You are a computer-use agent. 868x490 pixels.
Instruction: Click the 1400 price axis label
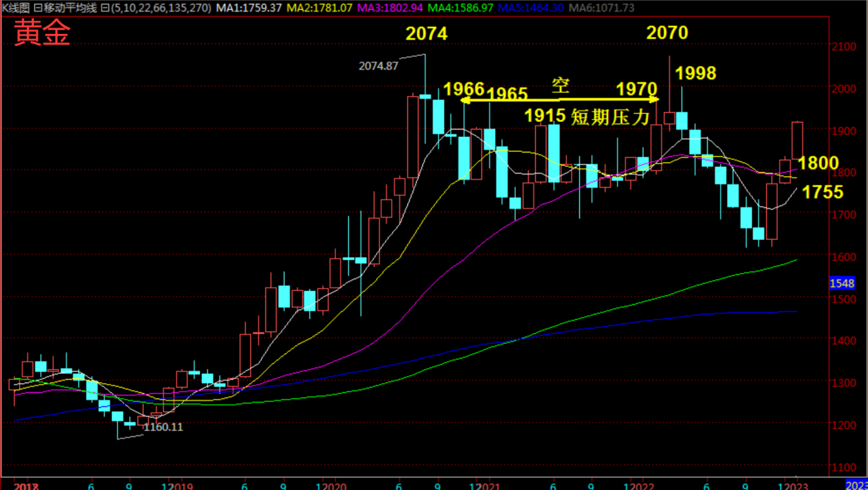tap(844, 341)
